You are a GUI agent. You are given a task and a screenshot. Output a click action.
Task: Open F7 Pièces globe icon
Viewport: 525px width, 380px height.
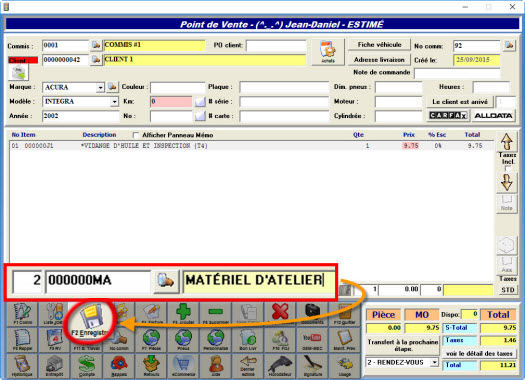[x=152, y=339]
